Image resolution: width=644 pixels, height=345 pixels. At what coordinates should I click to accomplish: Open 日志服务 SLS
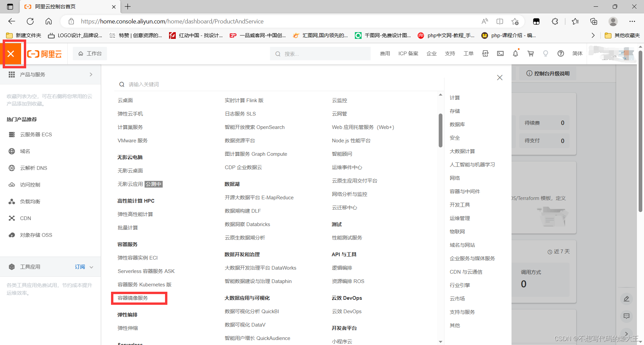point(240,114)
